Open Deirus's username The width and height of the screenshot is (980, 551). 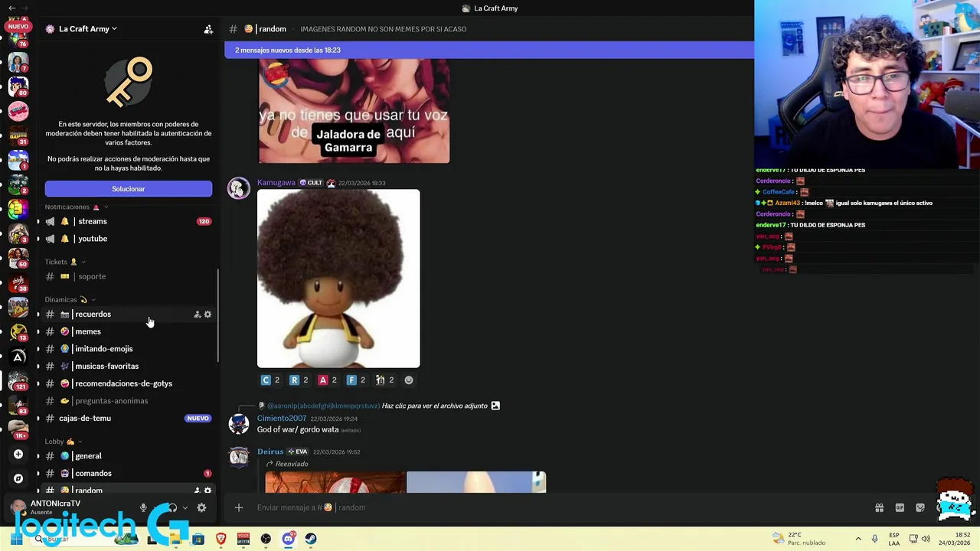tap(270, 452)
